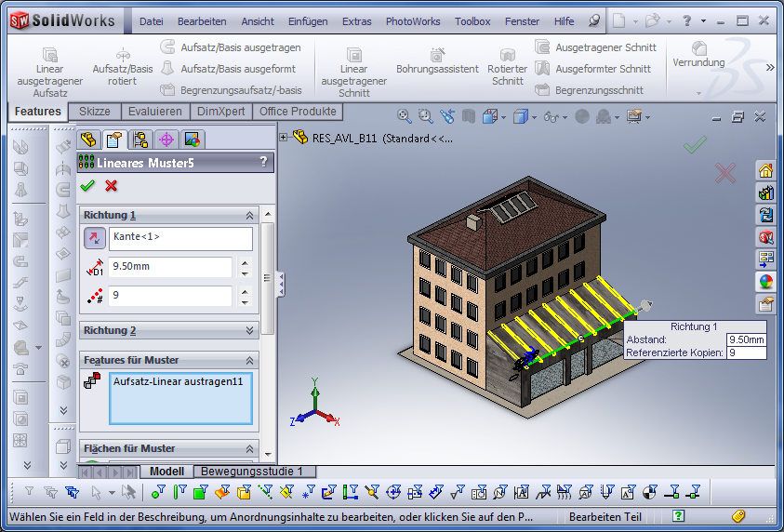784x532 pixels.
Task: Collapse the Richtung 1 section
Action: (249, 215)
